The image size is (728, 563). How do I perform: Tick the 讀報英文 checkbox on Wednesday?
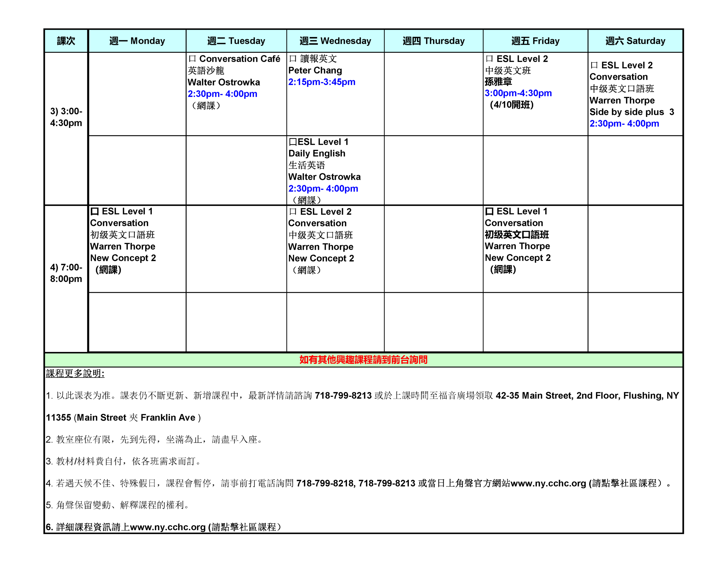click(293, 59)
